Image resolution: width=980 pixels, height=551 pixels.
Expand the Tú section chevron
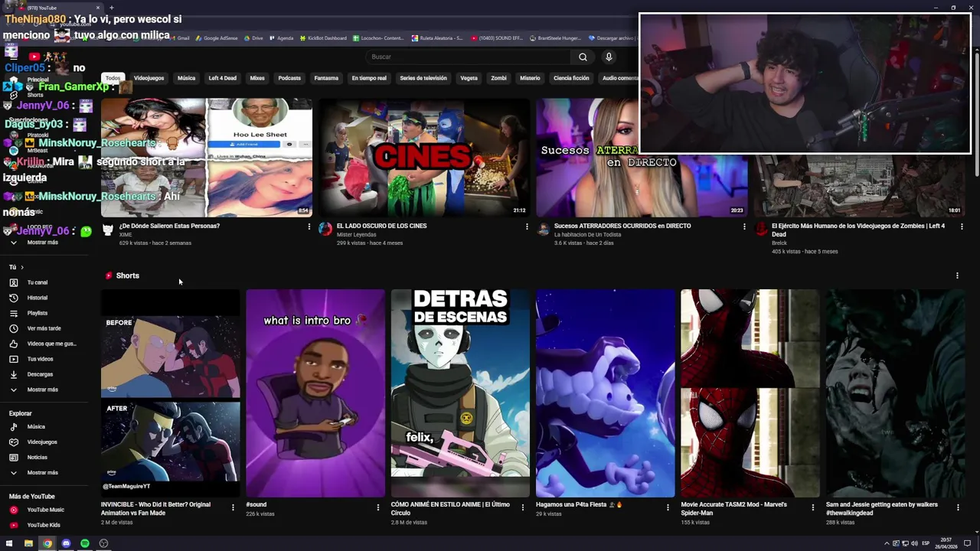pos(21,267)
